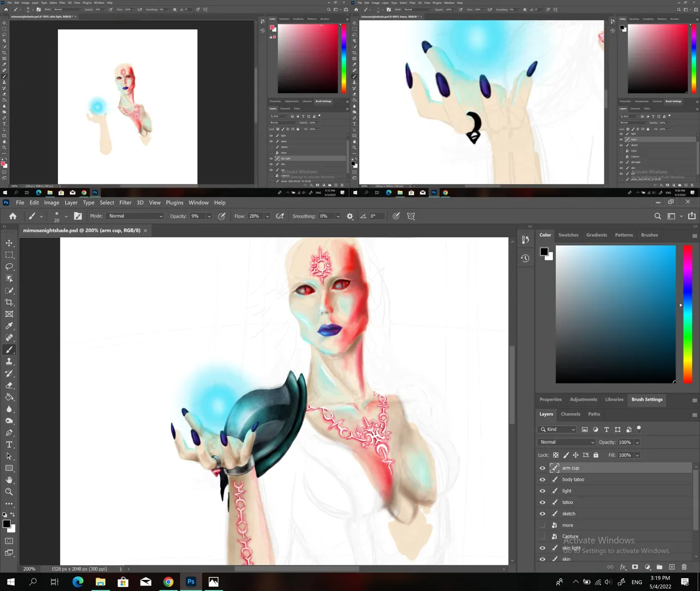Open the layer Kind filter dropdown
700x591 pixels.
click(x=557, y=429)
